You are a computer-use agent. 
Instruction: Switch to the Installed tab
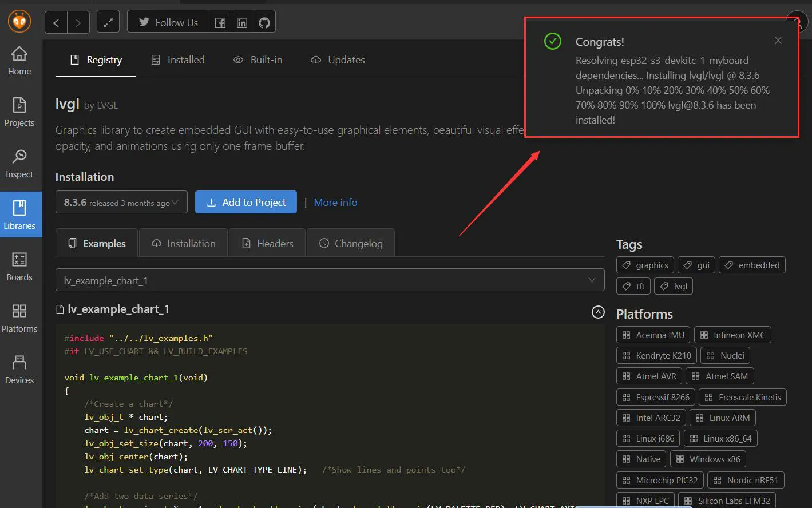tap(177, 60)
